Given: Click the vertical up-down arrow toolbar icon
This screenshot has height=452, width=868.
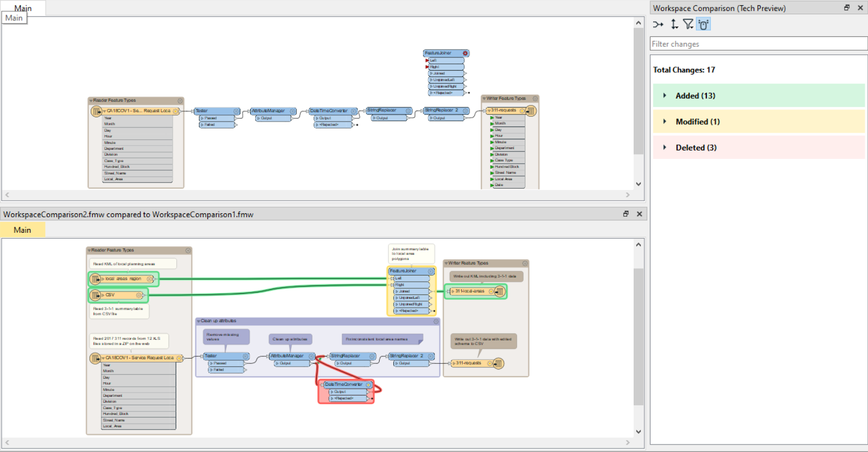Looking at the screenshot, I should pos(674,24).
